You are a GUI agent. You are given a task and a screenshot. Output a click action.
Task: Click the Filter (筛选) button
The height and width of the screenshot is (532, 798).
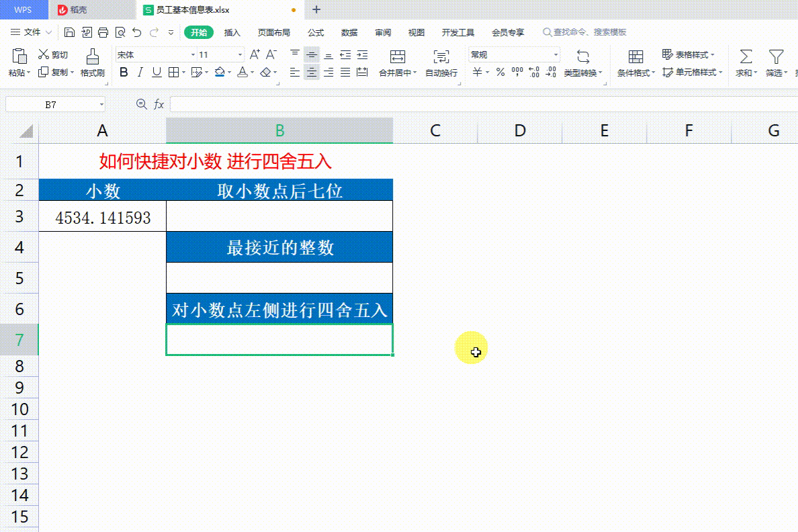777,63
